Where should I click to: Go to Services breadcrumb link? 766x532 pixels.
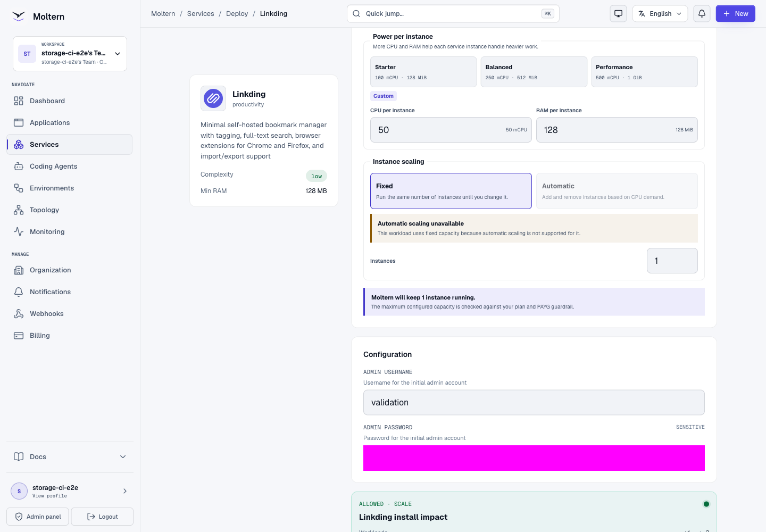(x=201, y=14)
